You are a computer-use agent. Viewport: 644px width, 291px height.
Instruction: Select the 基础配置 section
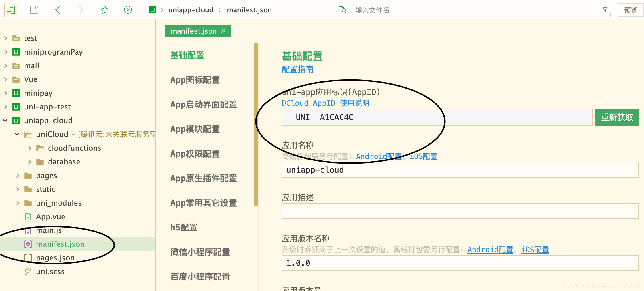(x=187, y=55)
